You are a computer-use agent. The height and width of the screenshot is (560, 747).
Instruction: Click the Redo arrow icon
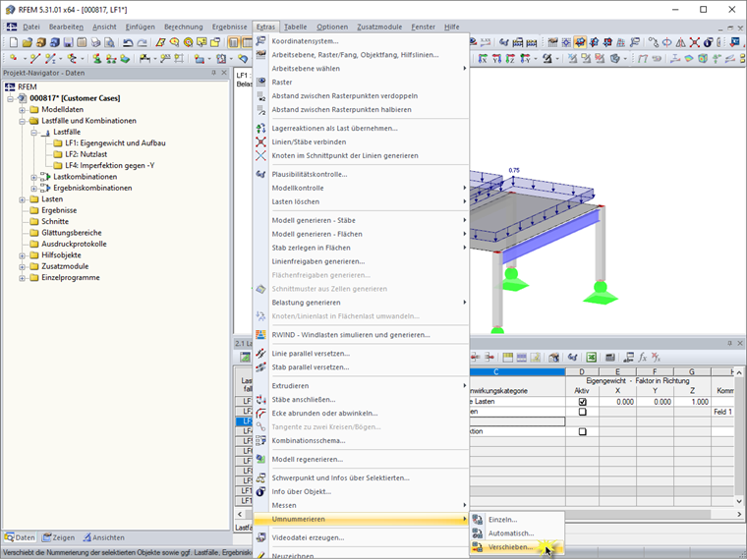click(142, 43)
